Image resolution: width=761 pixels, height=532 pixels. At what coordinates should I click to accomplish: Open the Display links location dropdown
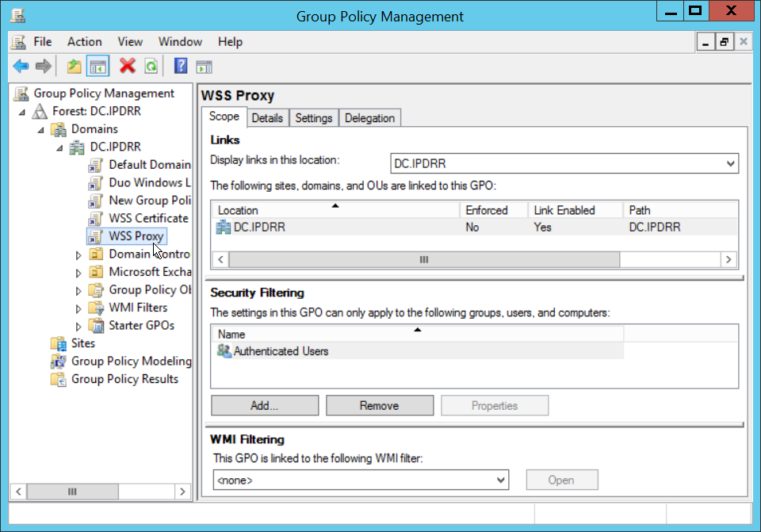[x=729, y=164]
